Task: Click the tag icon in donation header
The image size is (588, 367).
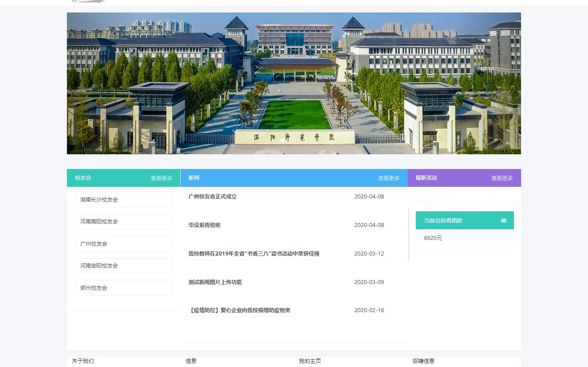Action: (504, 220)
